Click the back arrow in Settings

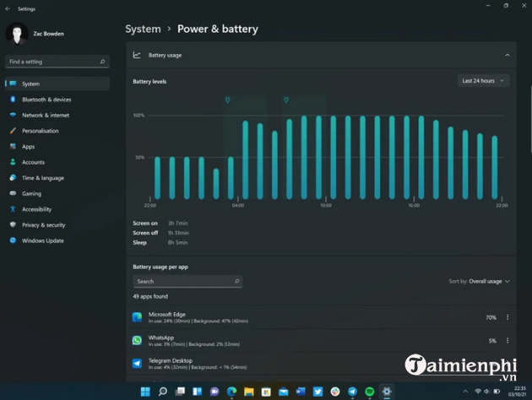click(x=8, y=8)
